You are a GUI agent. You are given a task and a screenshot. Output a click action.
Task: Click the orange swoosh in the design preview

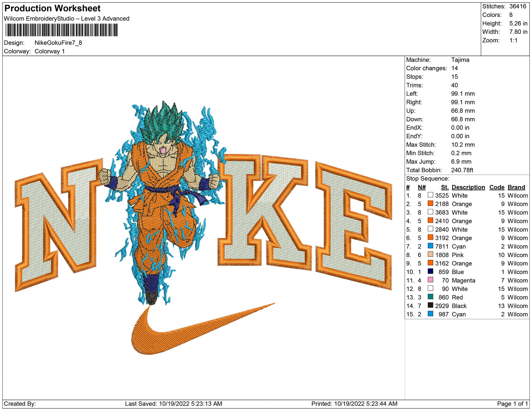coord(203,328)
